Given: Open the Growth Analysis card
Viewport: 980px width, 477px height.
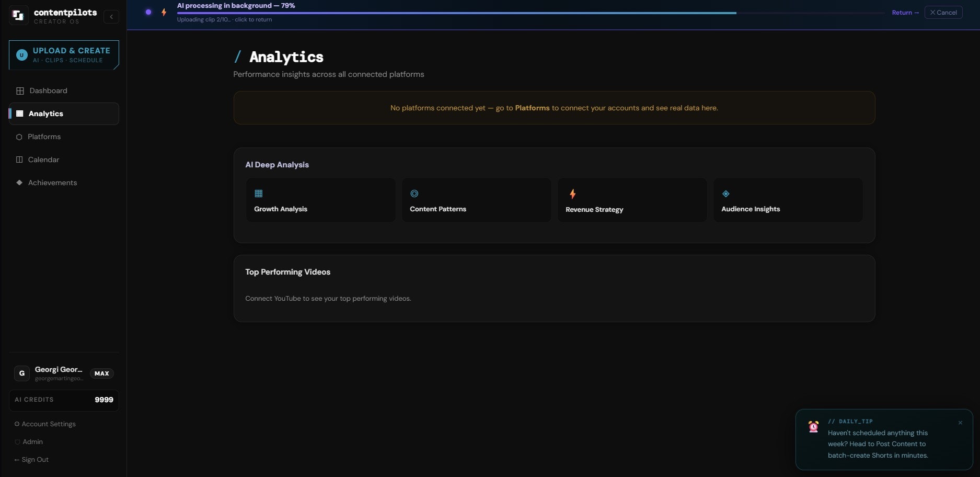Looking at the screenshot, I should (x=320, y=200).
